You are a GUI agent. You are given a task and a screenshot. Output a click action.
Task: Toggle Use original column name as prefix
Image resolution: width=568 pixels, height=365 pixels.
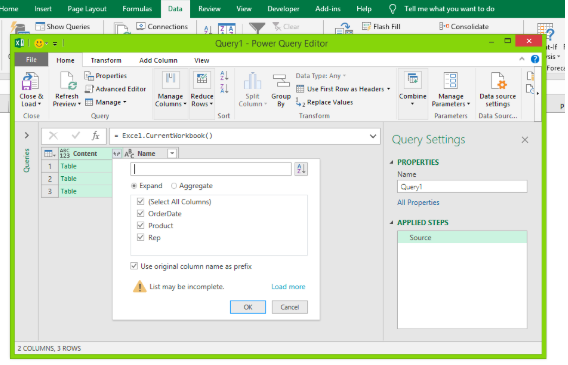click(134, 266)
